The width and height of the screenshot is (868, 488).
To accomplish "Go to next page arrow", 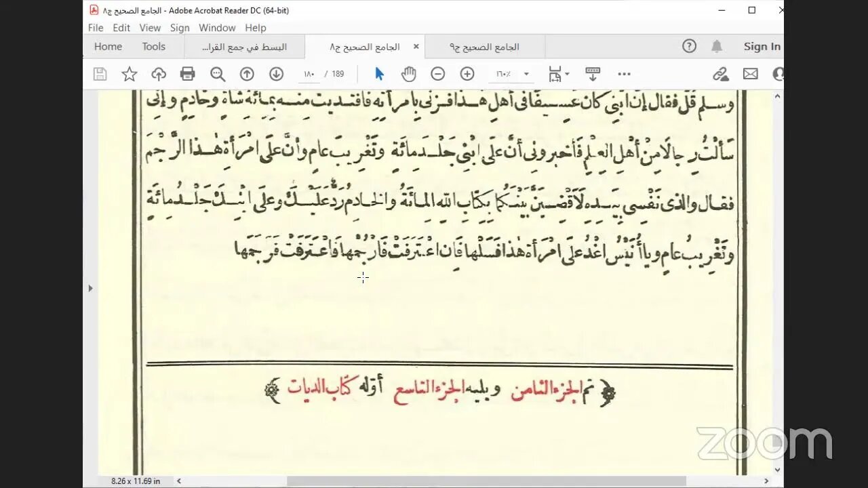I will tap(276, 74).
